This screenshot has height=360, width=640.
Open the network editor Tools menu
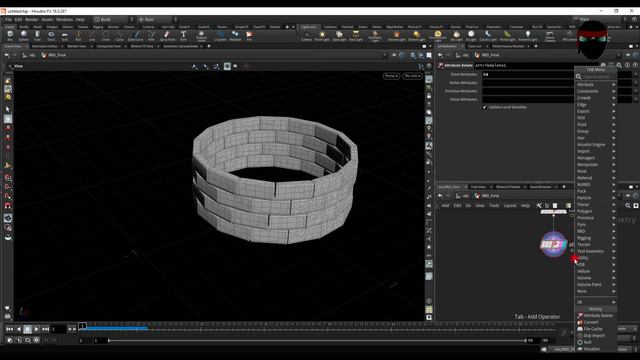click(494, 205)
